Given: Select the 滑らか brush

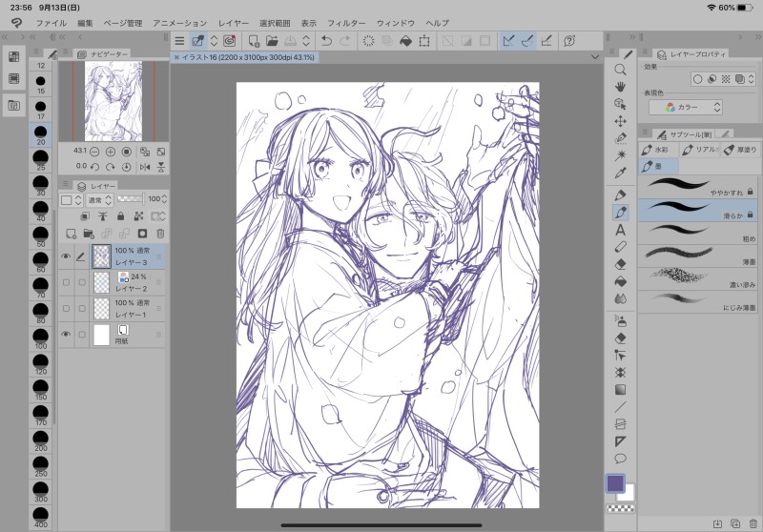Looking at the screenshot, I should coord(699,210).
